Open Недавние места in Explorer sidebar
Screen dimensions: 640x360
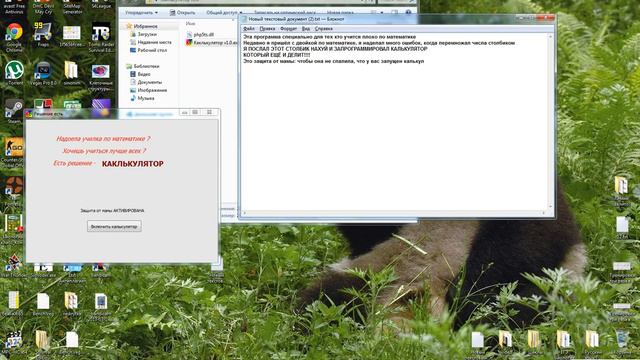click(x=151, y=42)
